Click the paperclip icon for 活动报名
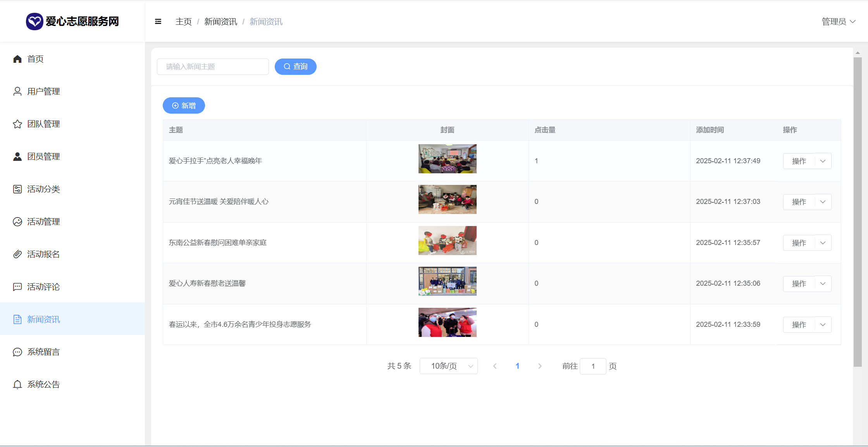The width and height of the screenshot is (868, 447). pyautogui.click(x=17, y=254)
